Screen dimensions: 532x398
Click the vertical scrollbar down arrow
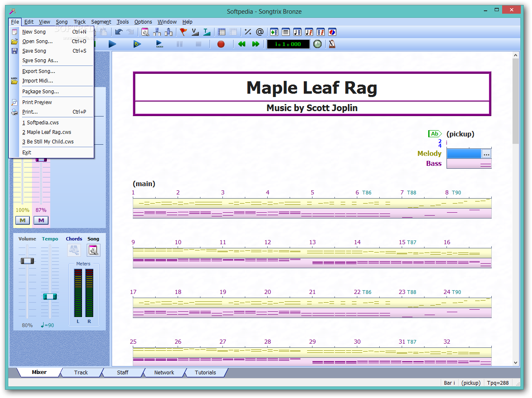516,362
